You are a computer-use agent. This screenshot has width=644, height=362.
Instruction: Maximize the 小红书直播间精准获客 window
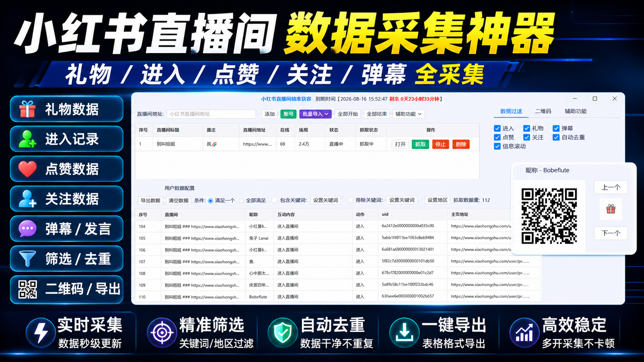pyautogui.click(x=595, y=99)
